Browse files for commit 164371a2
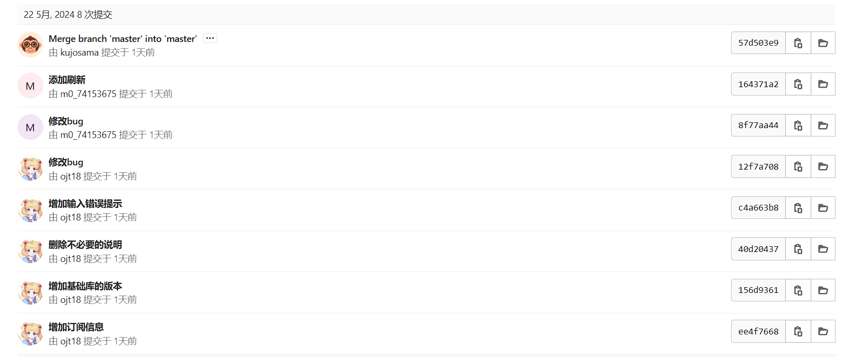Image resolution: width=868 pixels, height=357 pixels. 823,84
